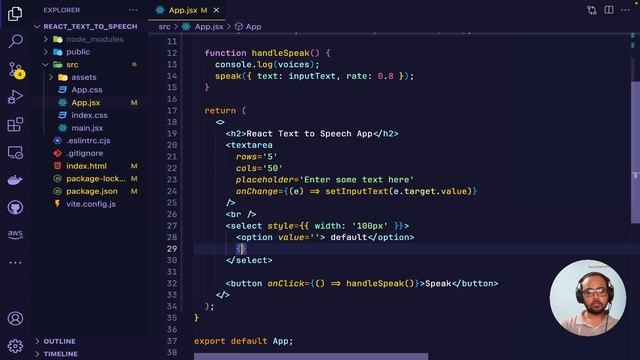Open the Manage settings gear
This screenshot has width=640, height=360.
coord(15,346)
